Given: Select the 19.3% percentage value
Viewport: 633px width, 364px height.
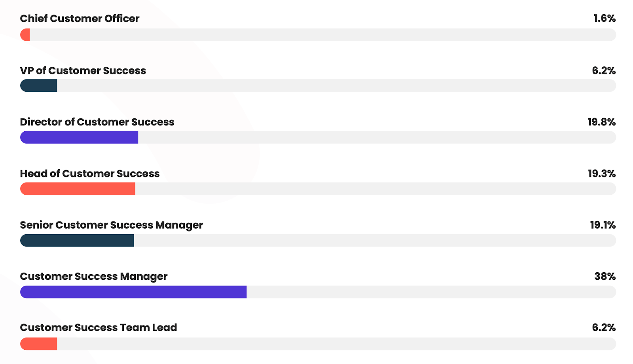Looking at the screenshot, I should coord(602,173).
